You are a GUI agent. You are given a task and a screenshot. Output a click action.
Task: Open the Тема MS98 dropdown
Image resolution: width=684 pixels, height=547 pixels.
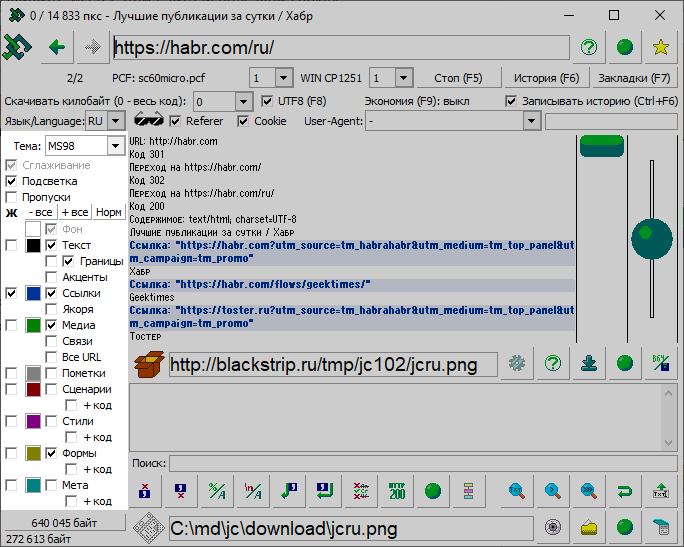116,146
